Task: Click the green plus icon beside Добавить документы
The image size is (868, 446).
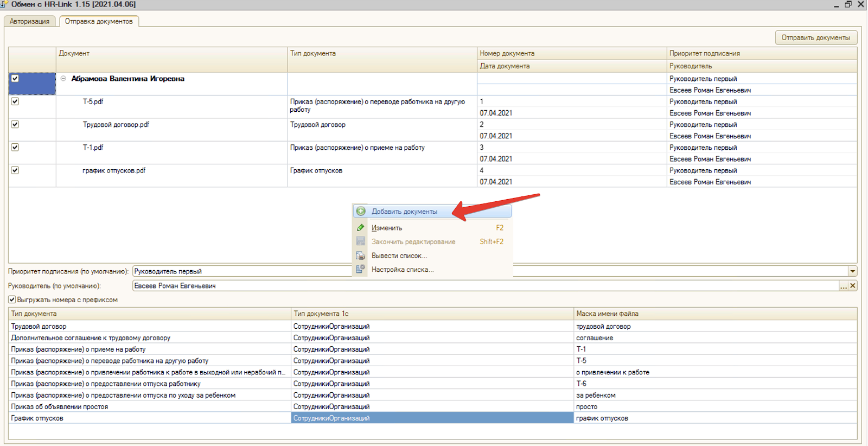Action: click(x=361, y=211)
